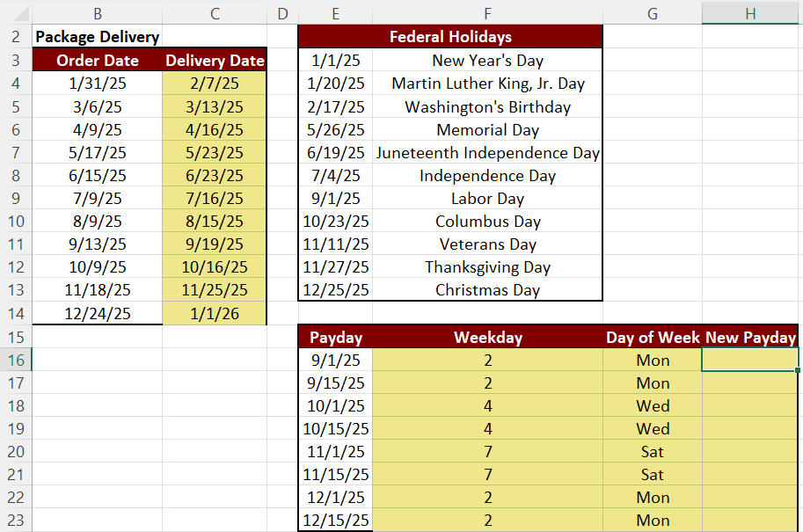Screen dimensions: 803x532
Task: Select column header F
Action: tap(486, 13)
